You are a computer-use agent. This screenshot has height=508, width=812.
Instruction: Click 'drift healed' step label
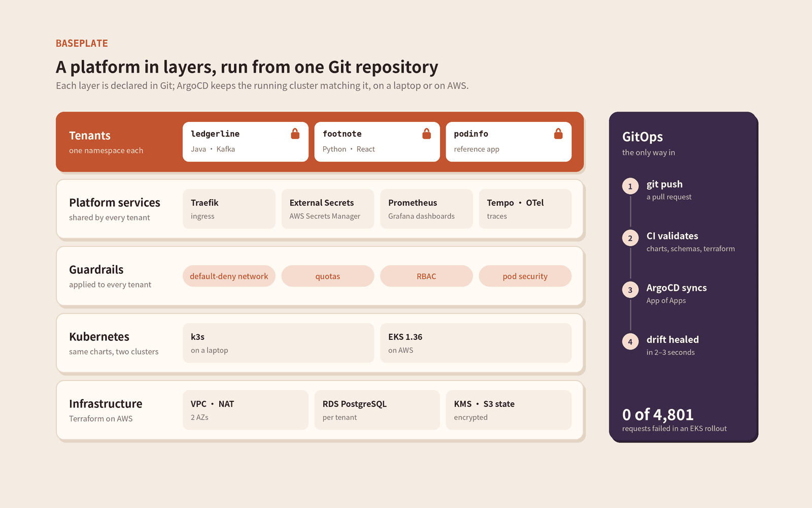pyautogui.click(x=672, y=339)
